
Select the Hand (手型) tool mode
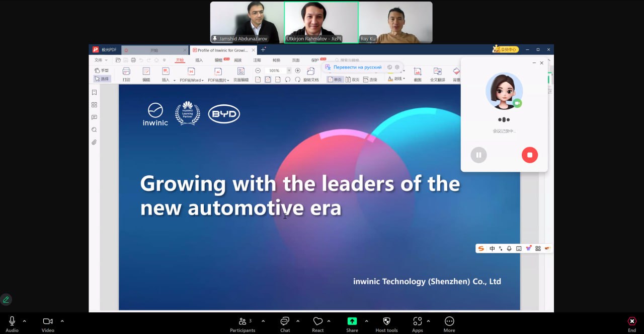click(102, 71)
